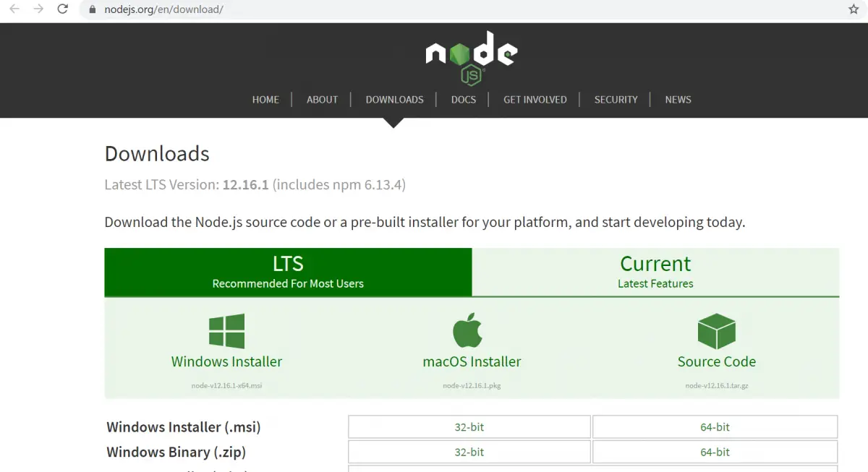Viewport: 868px width, 472px height.
Task: Switch to the LTS tab
Action: 288,272
